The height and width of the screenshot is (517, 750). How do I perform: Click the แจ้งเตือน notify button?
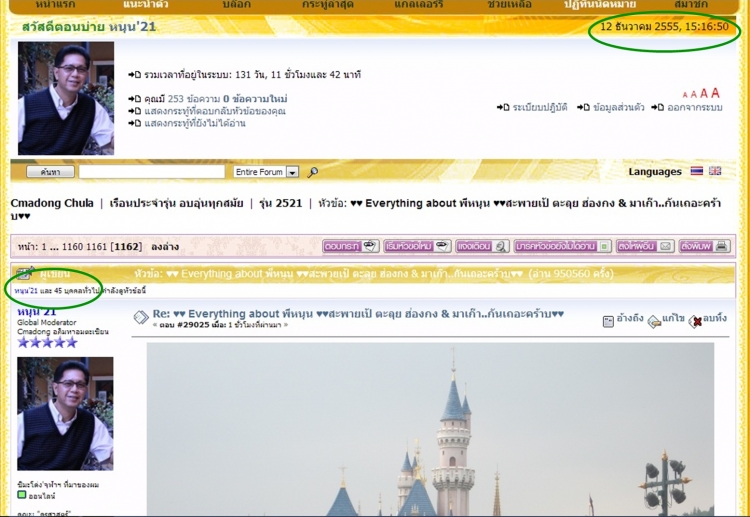482,246
